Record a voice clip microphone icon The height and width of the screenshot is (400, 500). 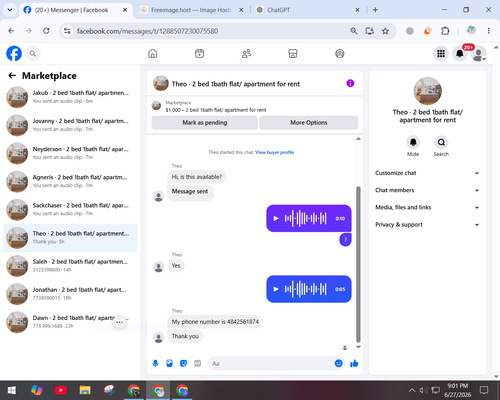[x=155, y=363]
